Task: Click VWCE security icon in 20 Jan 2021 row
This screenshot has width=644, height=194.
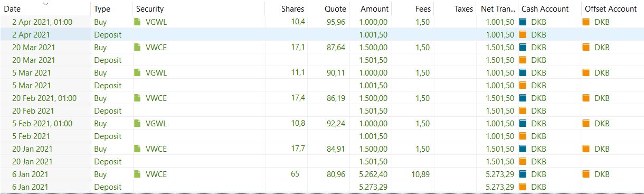Action: (x=138, y=149)
